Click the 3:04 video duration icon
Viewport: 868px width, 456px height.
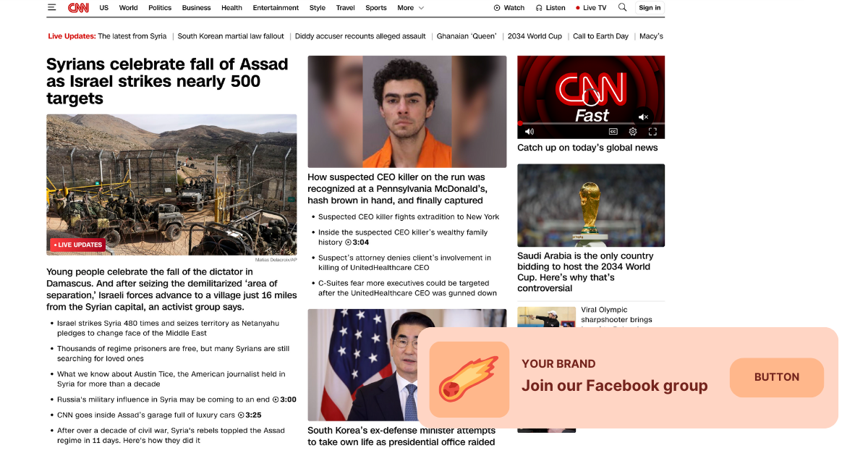tap(348, 242)
